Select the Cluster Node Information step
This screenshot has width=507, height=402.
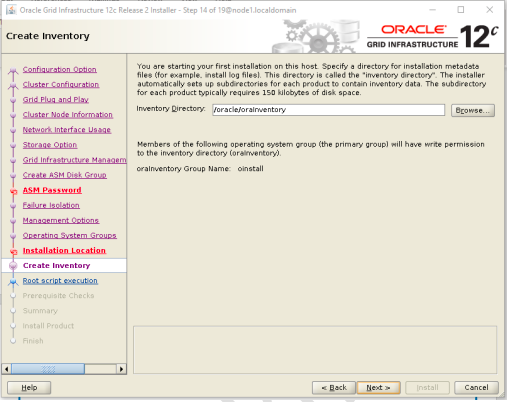(68, 114)
